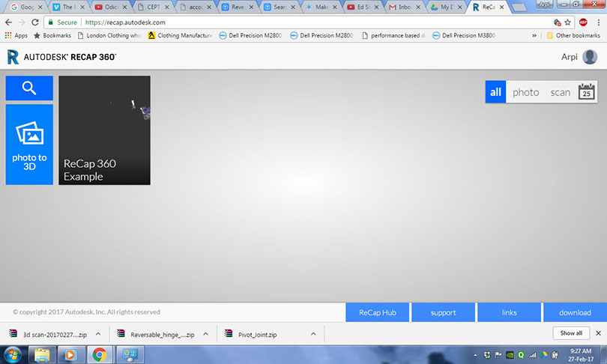Viewport: 607px width, 364px height.
Task: Expand options for Pivot_Joint.zip download
Action: click(x=313, y=334)
